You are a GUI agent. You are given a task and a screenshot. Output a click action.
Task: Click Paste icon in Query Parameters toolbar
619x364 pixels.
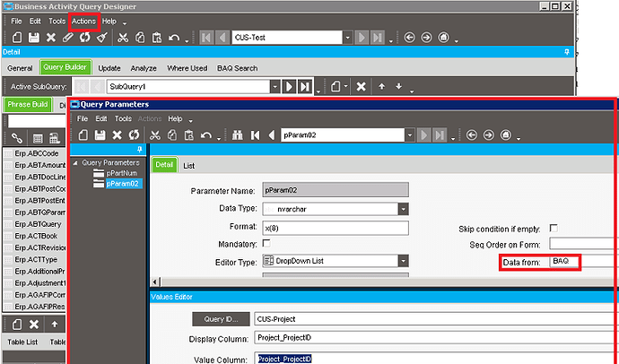pyautogui.click(x=188, y=134)
